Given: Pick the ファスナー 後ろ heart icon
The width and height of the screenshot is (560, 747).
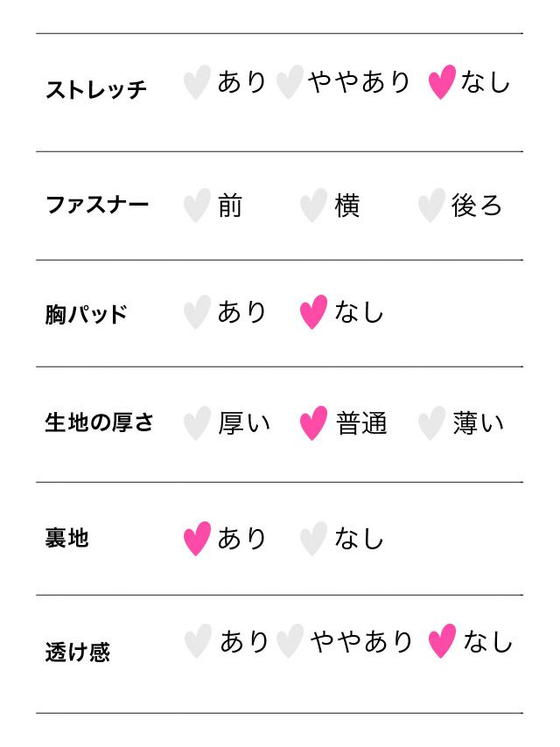Looking at the screenshot, I should pos(430,206).
